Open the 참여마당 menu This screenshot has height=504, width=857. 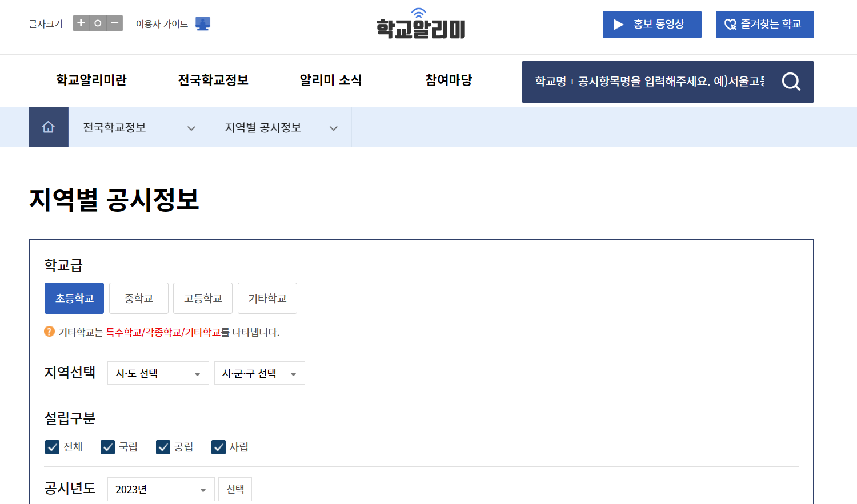click(x=448, y=80)
